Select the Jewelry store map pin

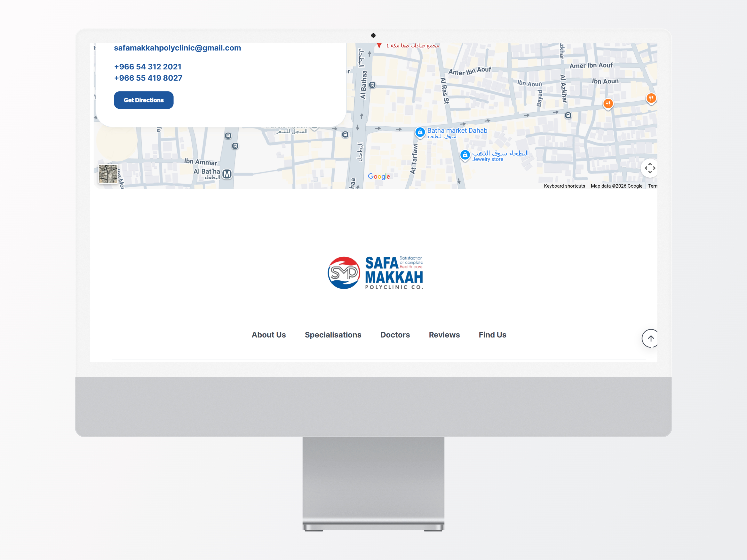465,155
